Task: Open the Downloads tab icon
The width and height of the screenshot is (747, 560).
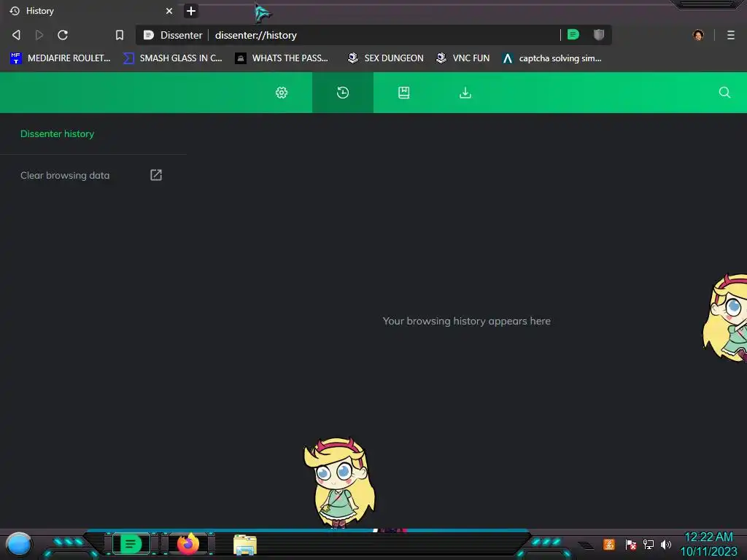Action: 465,93
